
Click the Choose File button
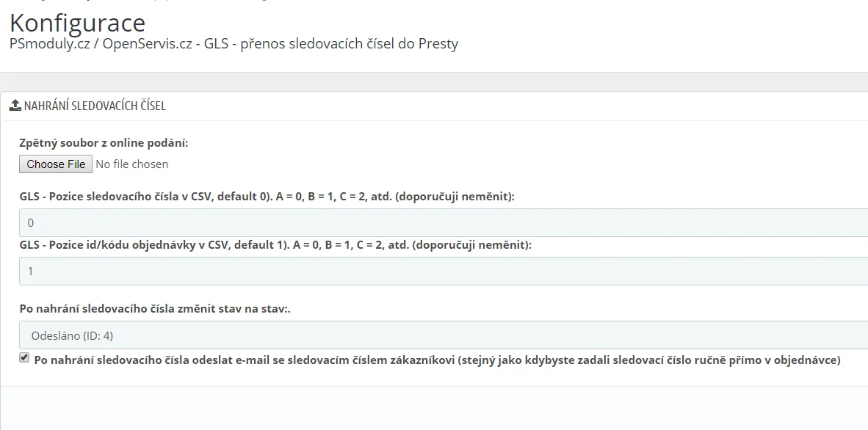point(56,164)
